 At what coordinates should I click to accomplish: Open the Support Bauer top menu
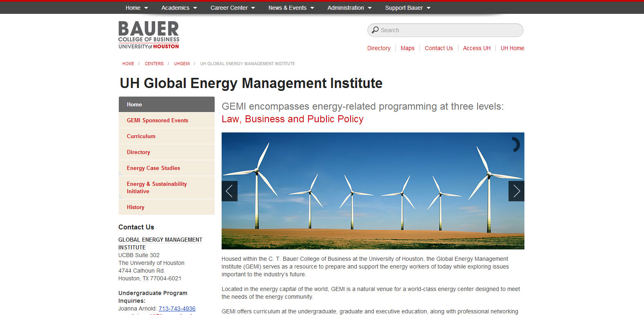point(404,8)
